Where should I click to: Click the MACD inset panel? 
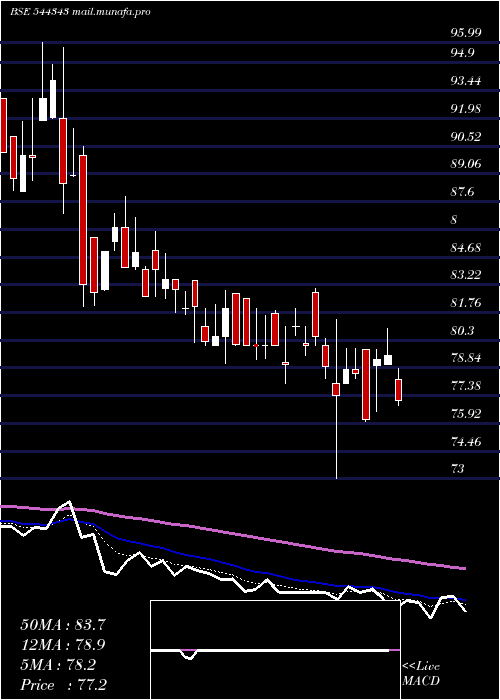click(x=275, y=650)
